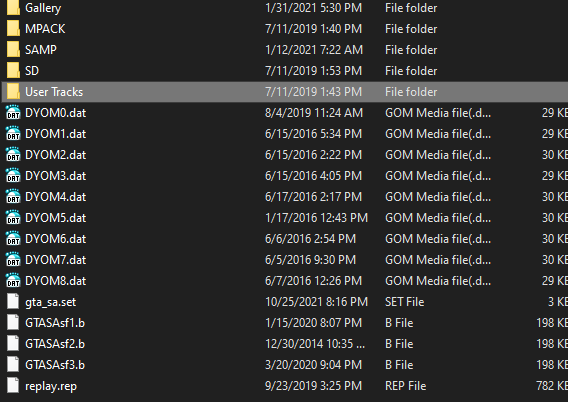Click the SD folder icon
The height and width of the screenshot is (402, 568).
click(13, 71)
